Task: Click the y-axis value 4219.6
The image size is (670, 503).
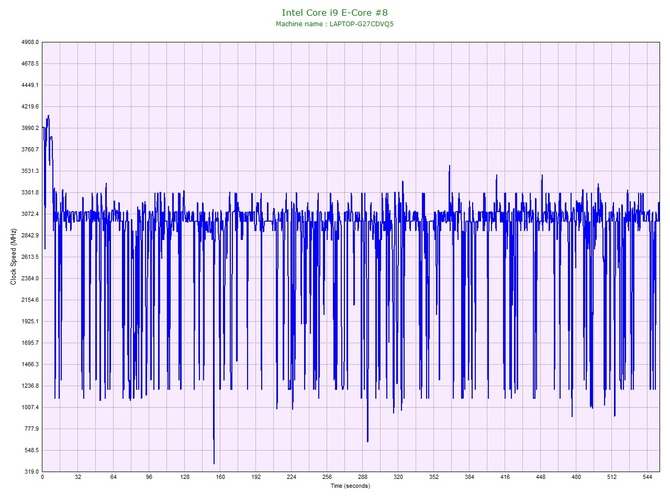Action: [30, 106]
